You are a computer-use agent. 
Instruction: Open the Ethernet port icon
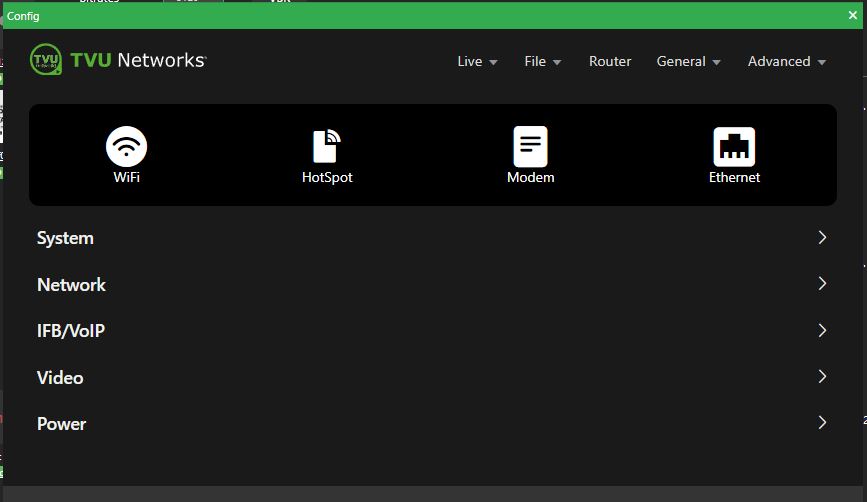734,147
